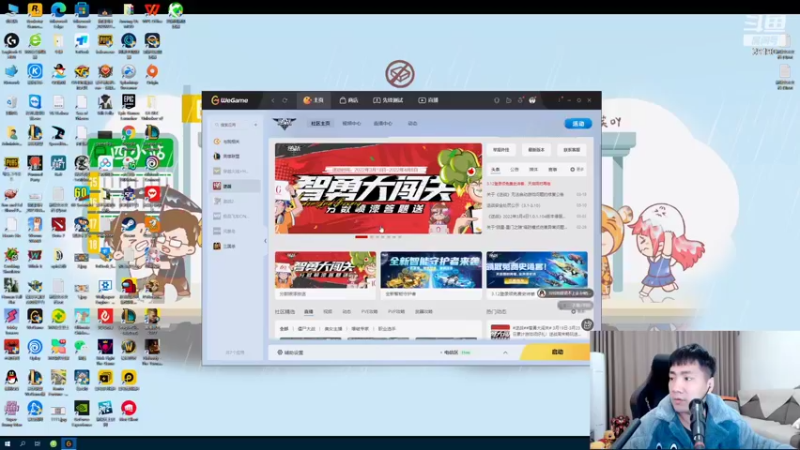Screen dimensions: 800x450
Task: Click the active red carousel indicator
Action: (361, 237)
